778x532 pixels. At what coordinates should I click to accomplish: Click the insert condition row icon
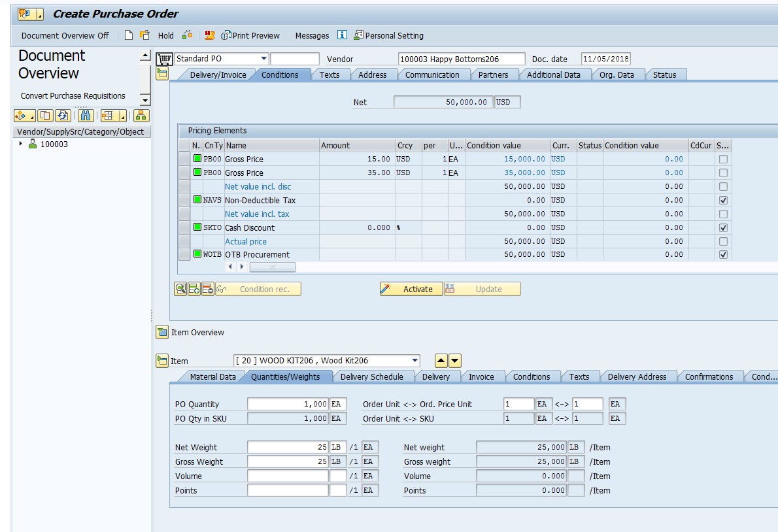pyautogui.click(x=194, y=289)
